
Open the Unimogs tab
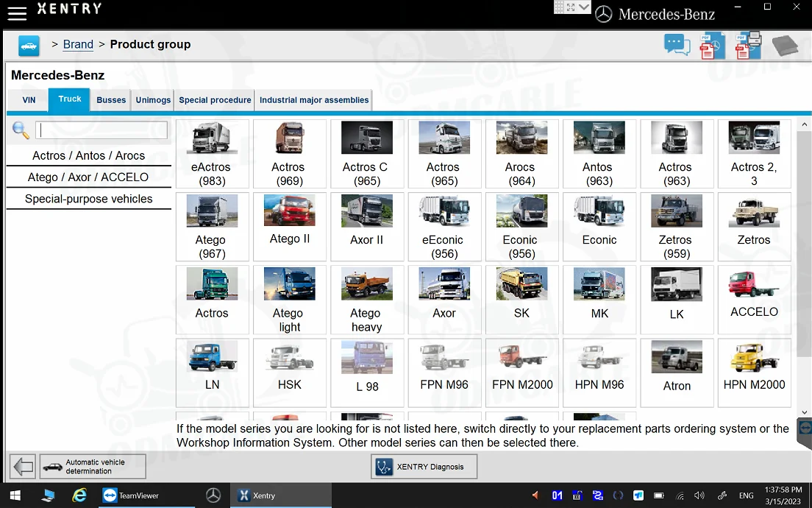pos(153,100)
